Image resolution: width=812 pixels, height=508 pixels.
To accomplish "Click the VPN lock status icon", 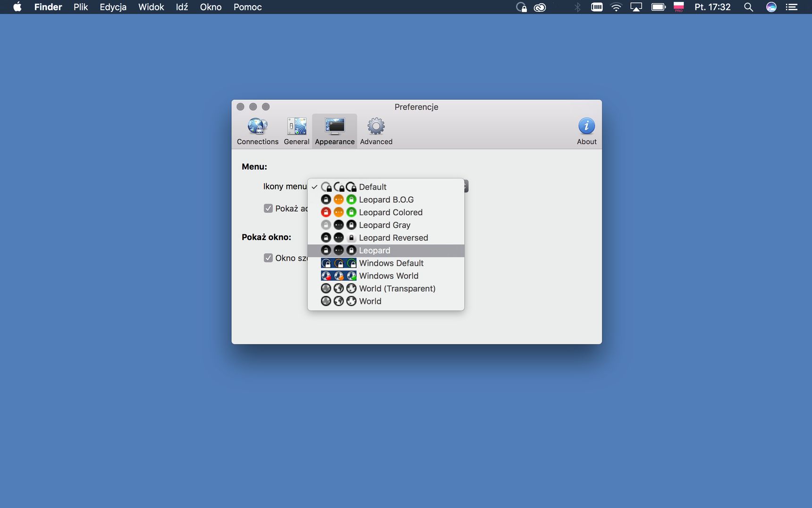I will tap(521, 7).
